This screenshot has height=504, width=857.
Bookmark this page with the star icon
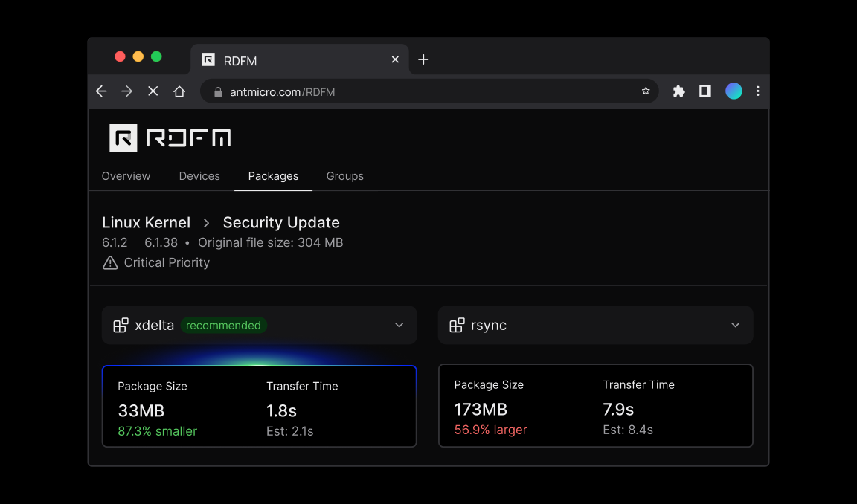tap(646, 91)
